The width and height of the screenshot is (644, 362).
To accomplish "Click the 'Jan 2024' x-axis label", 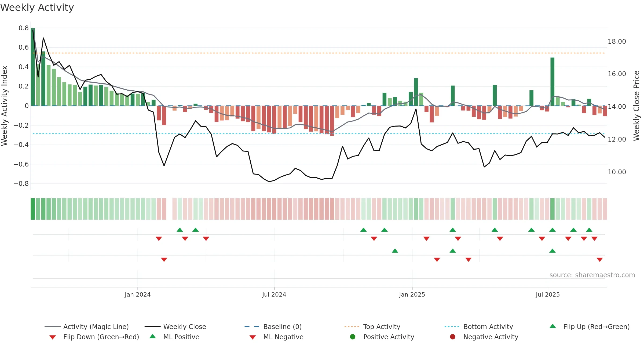I will pyautogui.click(x=138, y=295).
